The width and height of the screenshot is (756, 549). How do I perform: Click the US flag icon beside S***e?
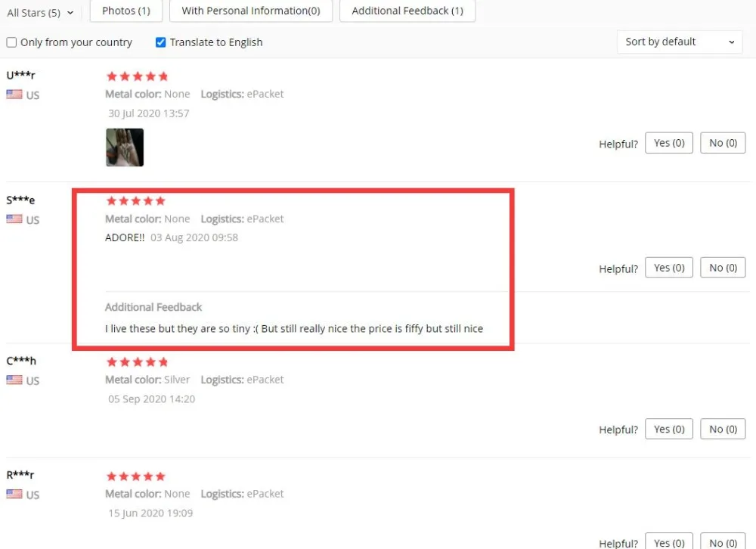(14, 219)
